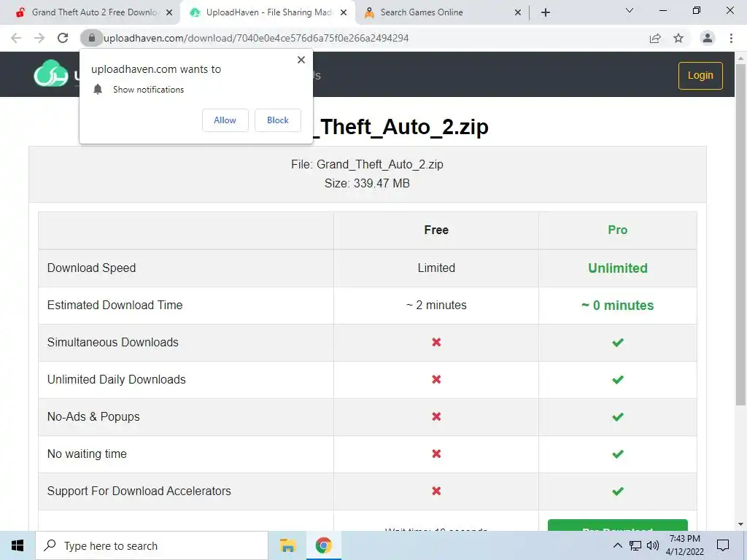
Task: Click the Login button
Action: (700, 75)
